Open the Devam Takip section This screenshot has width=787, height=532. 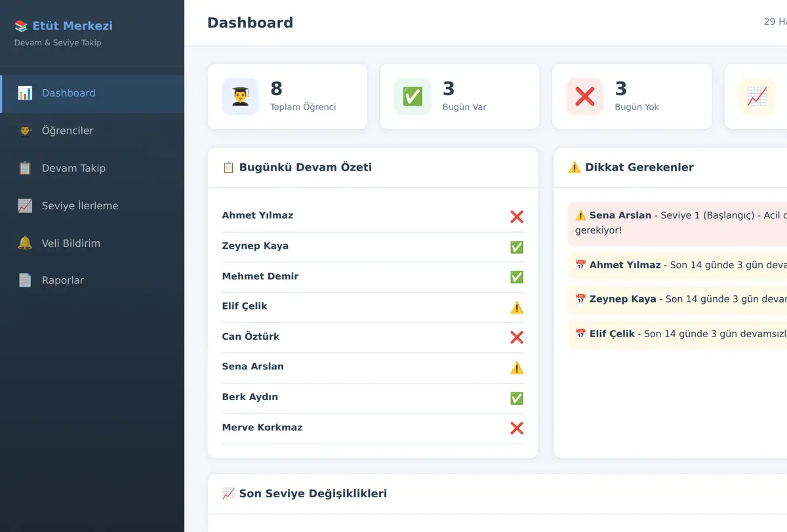click(x=92, y=168)
